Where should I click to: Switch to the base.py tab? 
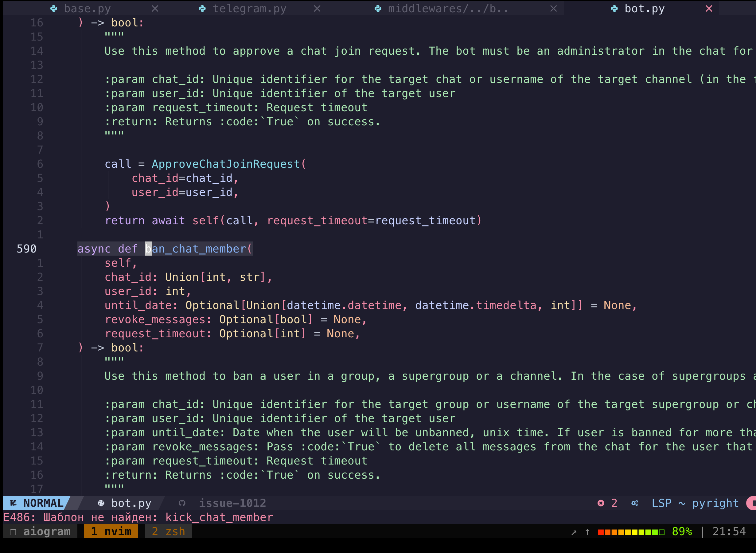coord(87,8)
